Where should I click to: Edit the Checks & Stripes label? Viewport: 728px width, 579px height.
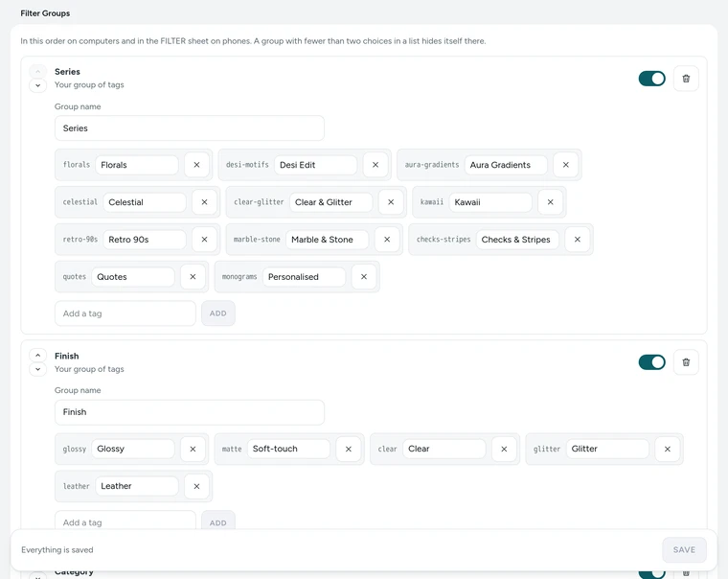517,240
